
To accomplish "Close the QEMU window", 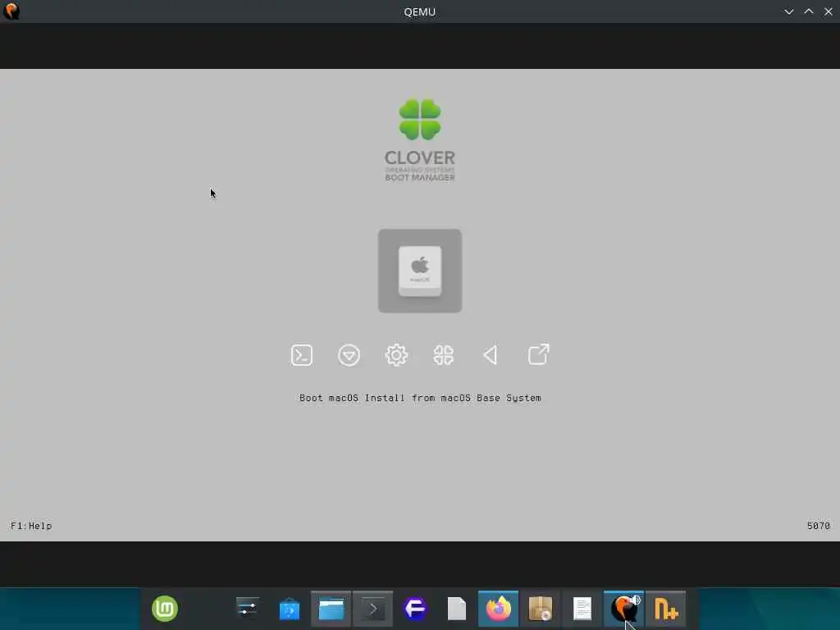I will pyautogui.click(x=829, y=11).
